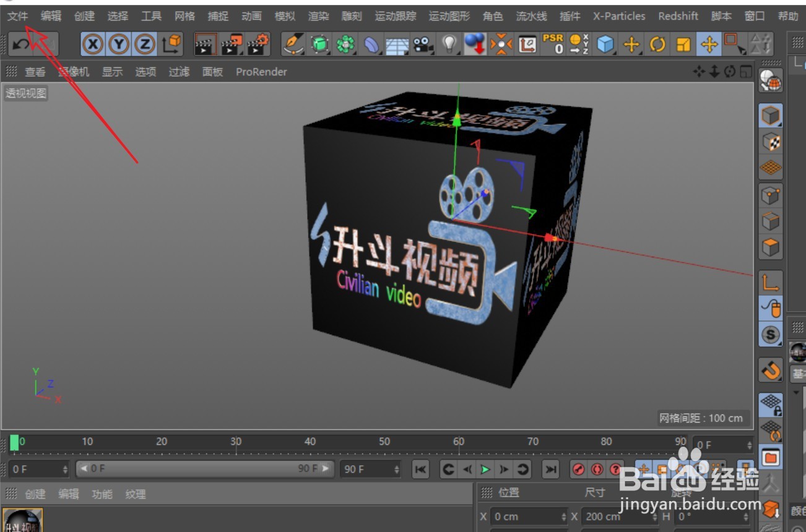Toggle the Y axis lock button
806x532 pixels.
(118, 44)
